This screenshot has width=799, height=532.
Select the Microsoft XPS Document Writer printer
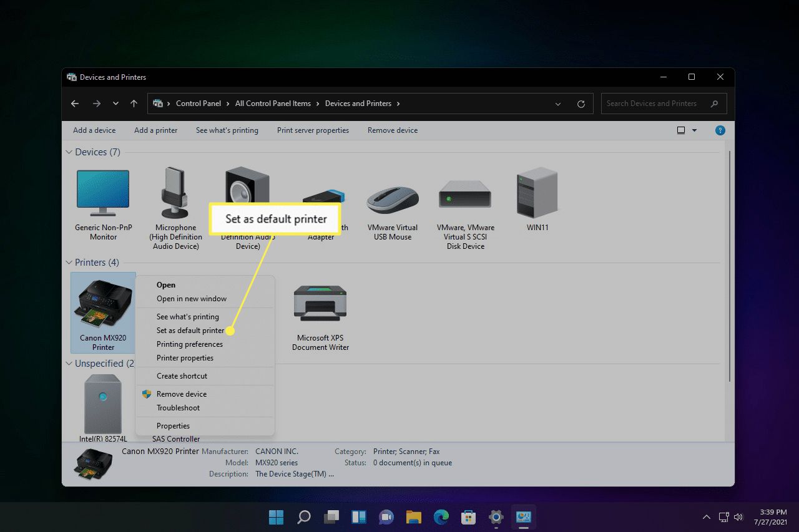tap(320, 303)
